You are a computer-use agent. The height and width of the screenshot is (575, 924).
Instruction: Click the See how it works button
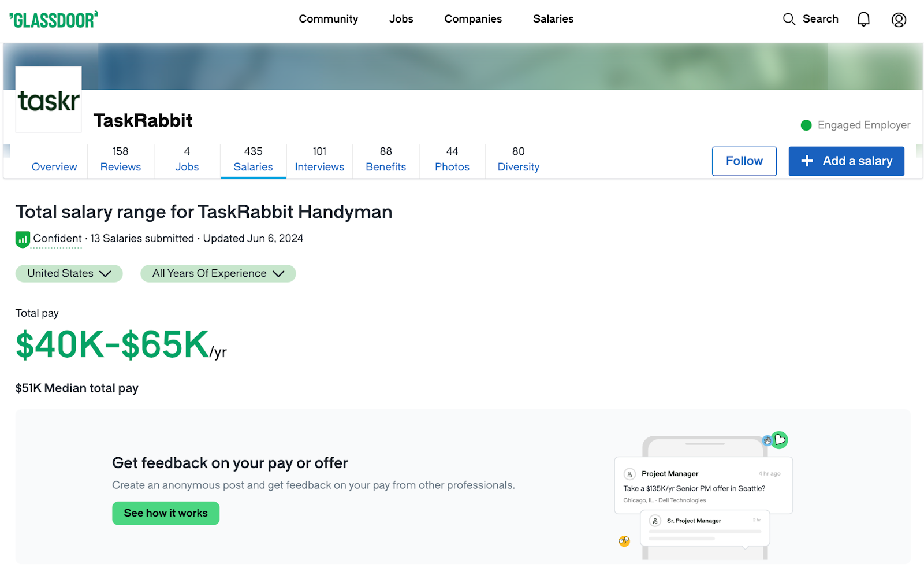click(166, 513)
